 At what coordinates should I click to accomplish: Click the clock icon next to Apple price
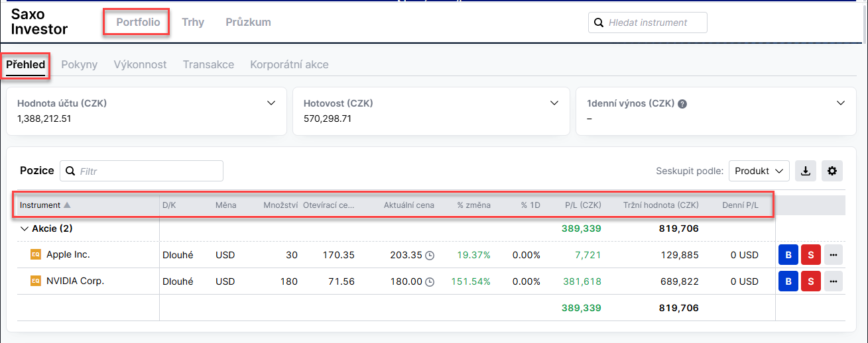coord(430,256)
